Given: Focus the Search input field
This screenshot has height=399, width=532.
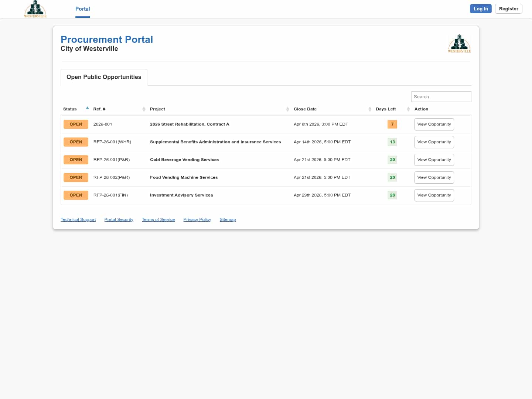Looking at the screenshot, I should click(441, 96).
